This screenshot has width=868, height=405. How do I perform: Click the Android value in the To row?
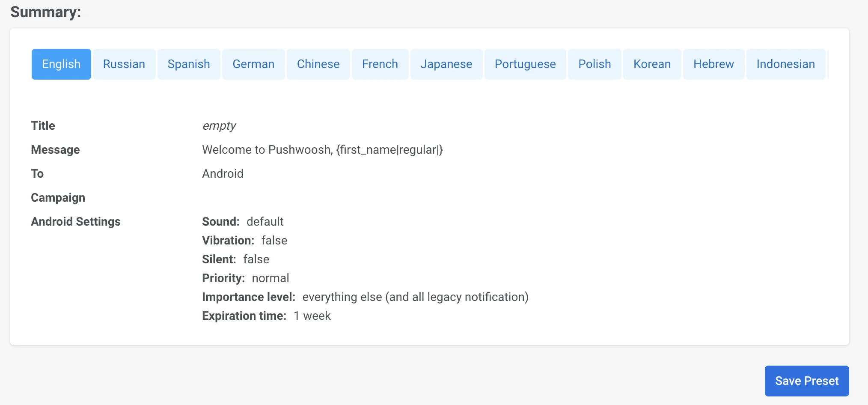(223, 174)
